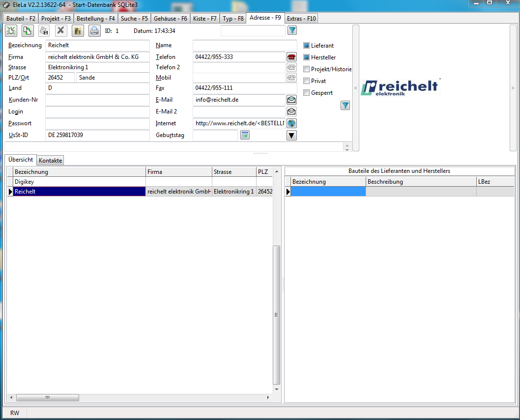Click the filter icon below the Gesperrt checkbox
This screenshot has height=420, width=520.
[345, 106]
